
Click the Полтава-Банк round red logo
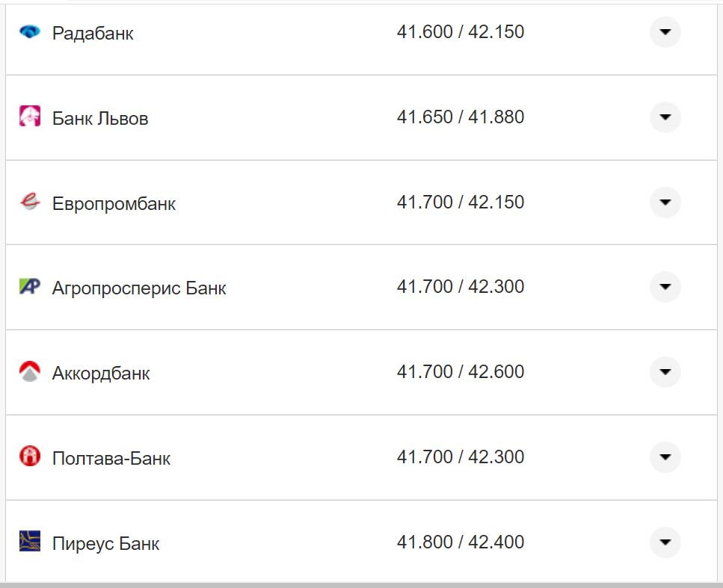pos(30,457)
